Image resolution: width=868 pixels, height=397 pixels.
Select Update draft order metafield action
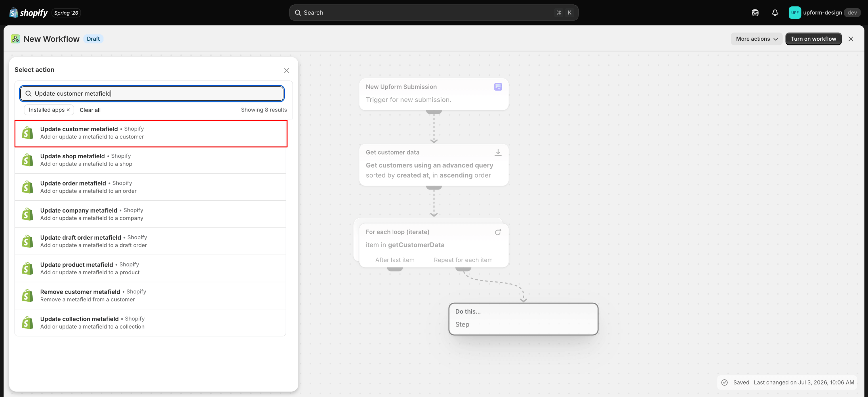point(151,241)
